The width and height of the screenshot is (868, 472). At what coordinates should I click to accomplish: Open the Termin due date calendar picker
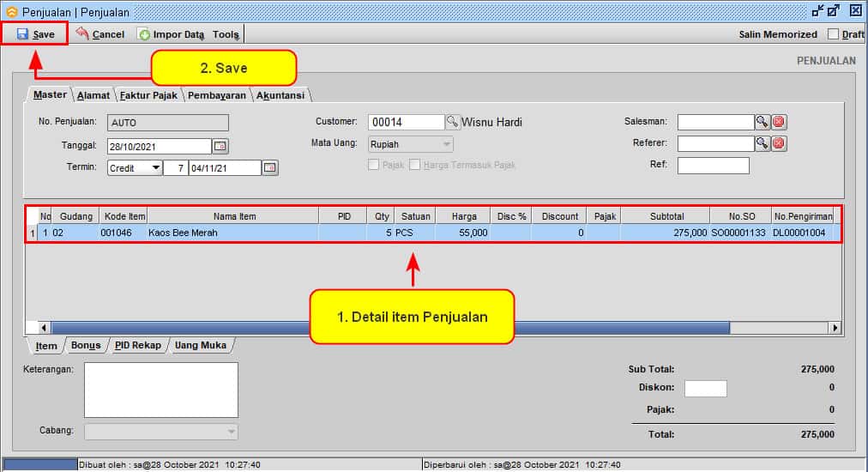click(x=270, y=168)
